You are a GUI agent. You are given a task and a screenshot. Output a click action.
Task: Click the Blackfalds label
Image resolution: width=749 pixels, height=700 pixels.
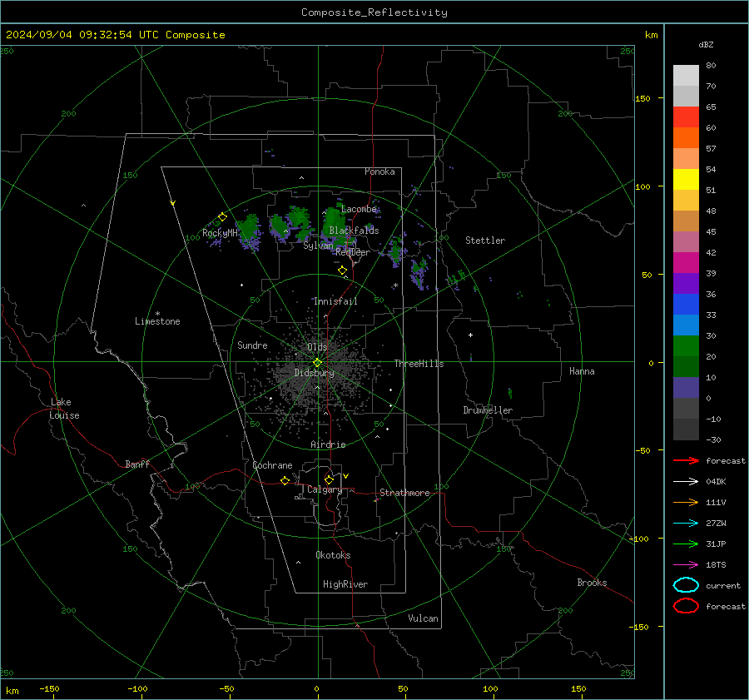click(354, 231)
